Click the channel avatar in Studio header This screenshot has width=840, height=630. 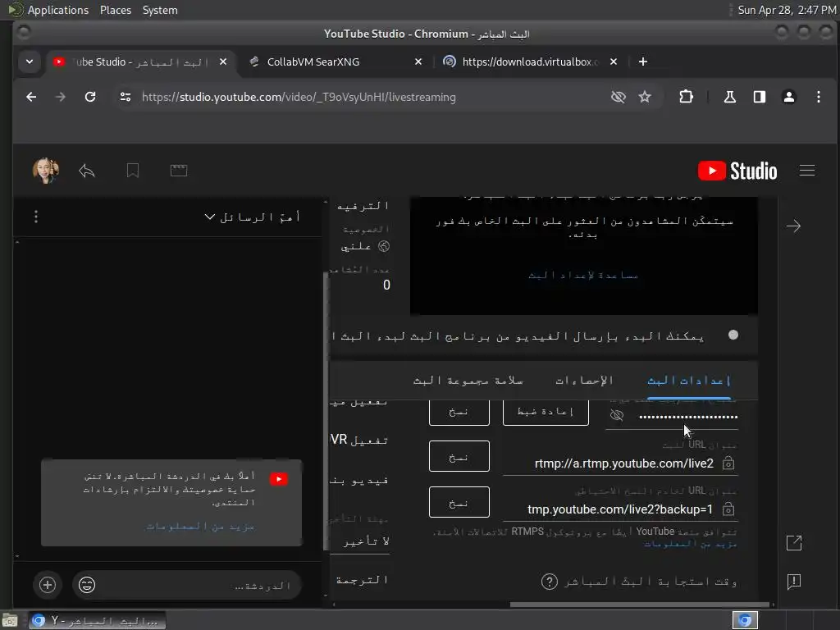tap(46, 171)
